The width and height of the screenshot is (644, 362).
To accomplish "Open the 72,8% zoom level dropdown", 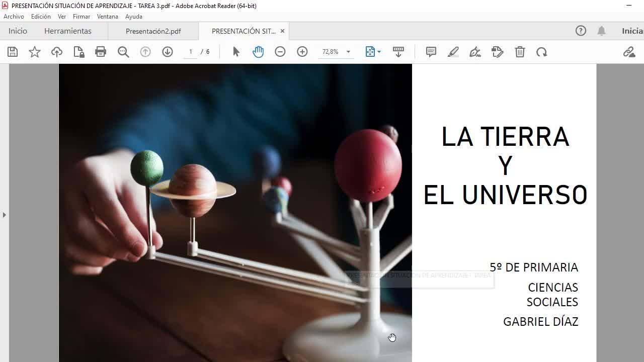I will [x=348, y=52].
